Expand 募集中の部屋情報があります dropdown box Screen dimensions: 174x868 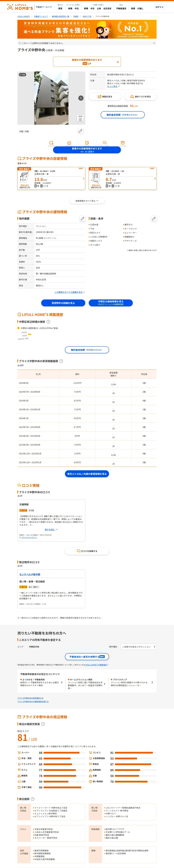(87, 62)
